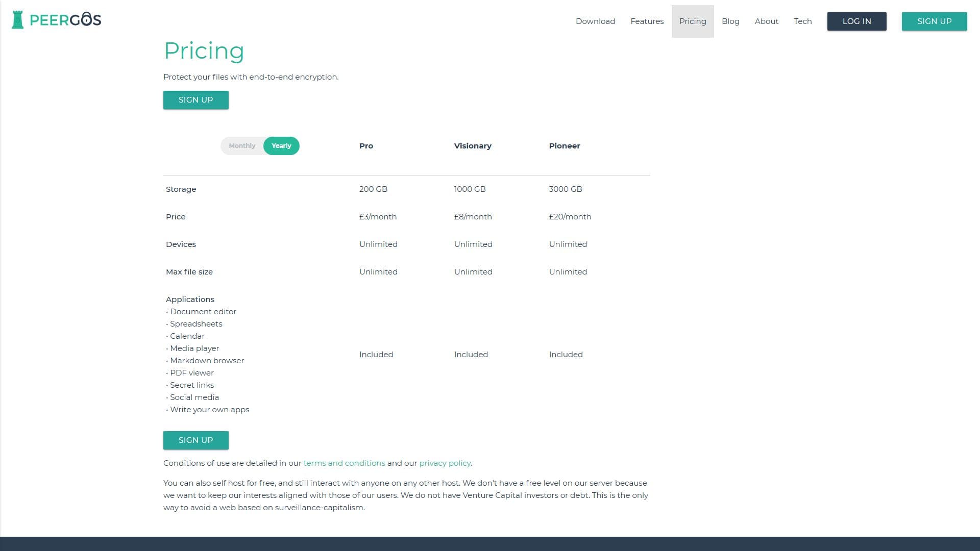This screenshot has height=551, width=980.
Task: Go to the Features page
Action: pos(647,21)
